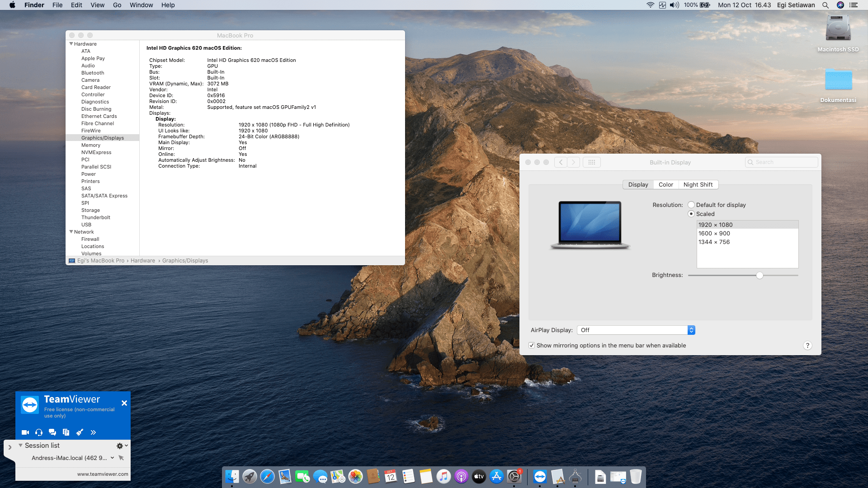This screenshot has width=868, height=488.
Task: Click the TeamViewer file transfer icon
Action: point(66,432)
